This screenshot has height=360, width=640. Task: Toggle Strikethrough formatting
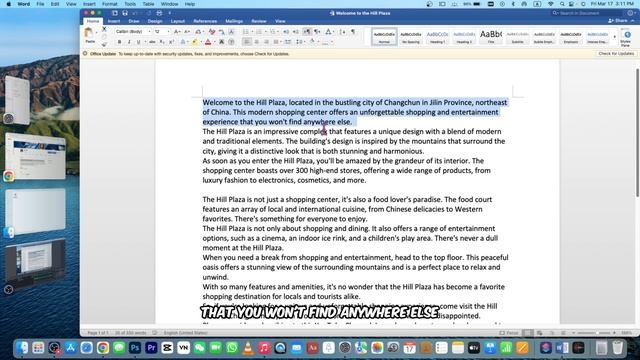(x=152, y=42)
